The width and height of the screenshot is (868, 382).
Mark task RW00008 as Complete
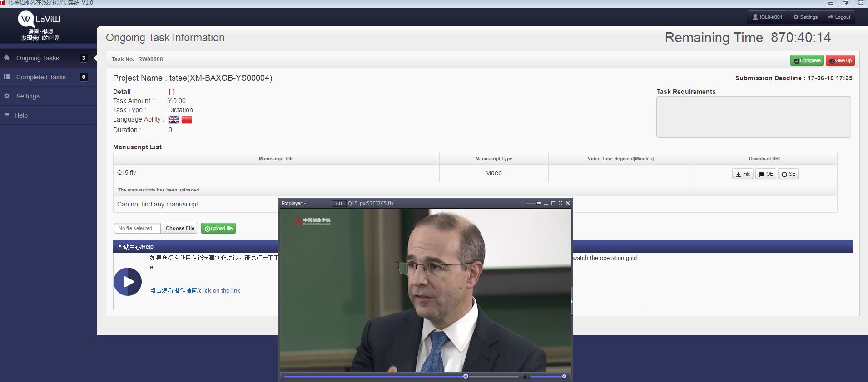click(x=807, y=60)
